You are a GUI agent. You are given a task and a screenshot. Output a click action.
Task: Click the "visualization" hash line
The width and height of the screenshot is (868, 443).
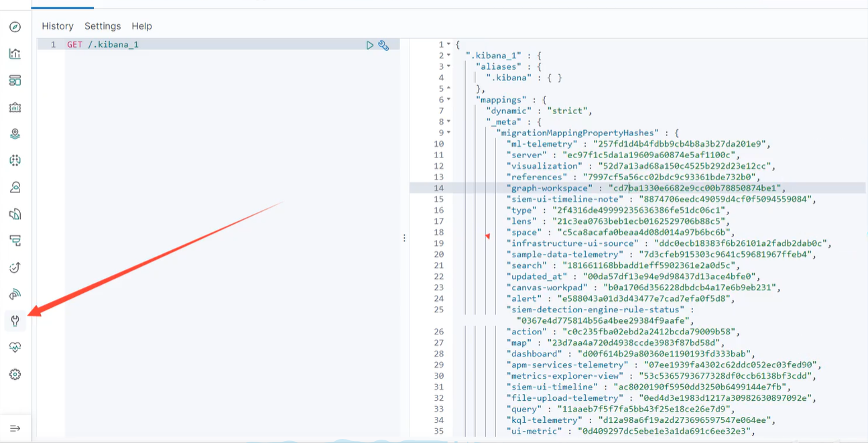pos(641,166)
